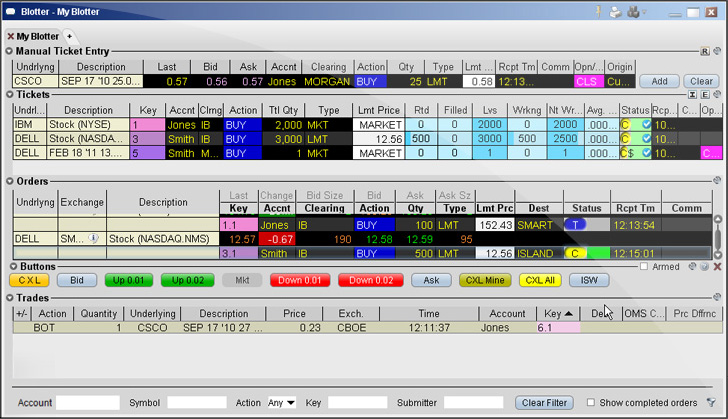Focus the Symbol filter input field

pos(197,403)
